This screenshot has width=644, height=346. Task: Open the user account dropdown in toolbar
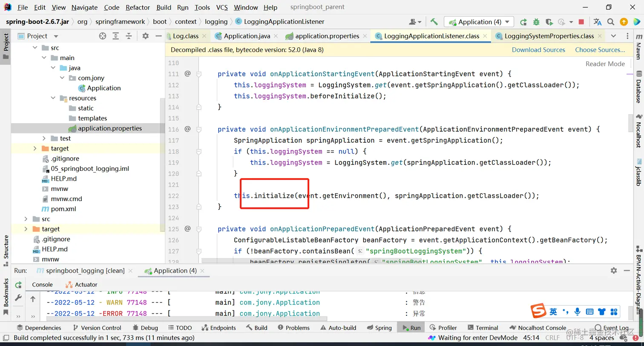pos(415,22)
